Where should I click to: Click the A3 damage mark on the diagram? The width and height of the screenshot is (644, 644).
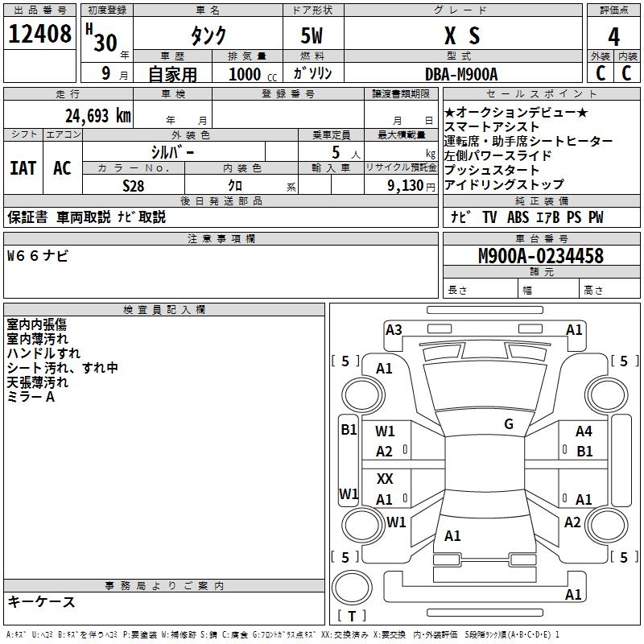(x=394, y=330)
